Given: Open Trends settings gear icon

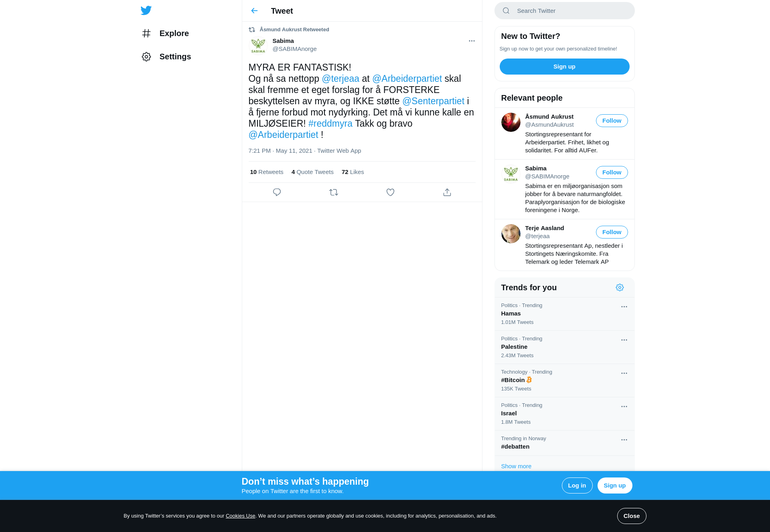Looking at the screenshot, I should [620, 287].
